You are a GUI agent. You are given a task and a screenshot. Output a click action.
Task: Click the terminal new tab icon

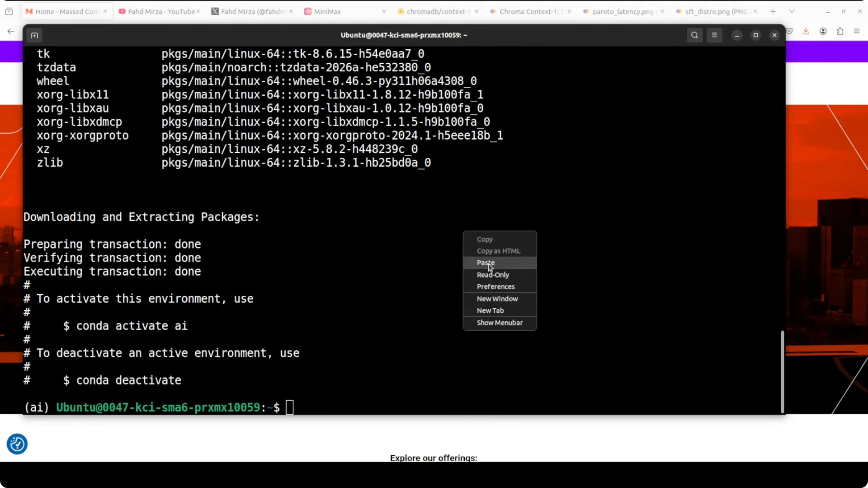pos(34,35)
